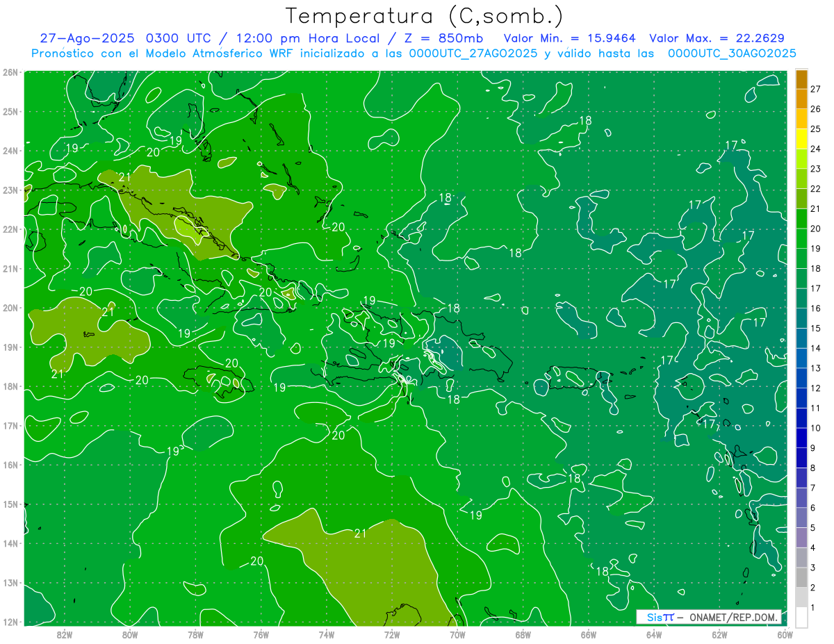Screen dimensions: 834x644
Task: Click the orange-brown top swatch above legend value 27
Action: pyautogui.click(x=801, y=79)
